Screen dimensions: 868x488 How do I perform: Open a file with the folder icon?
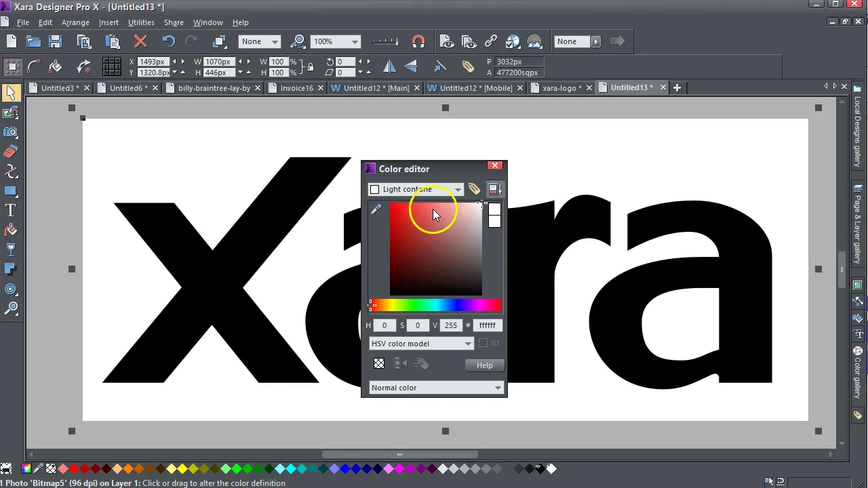pyautogui.click(x=33, y=41)
